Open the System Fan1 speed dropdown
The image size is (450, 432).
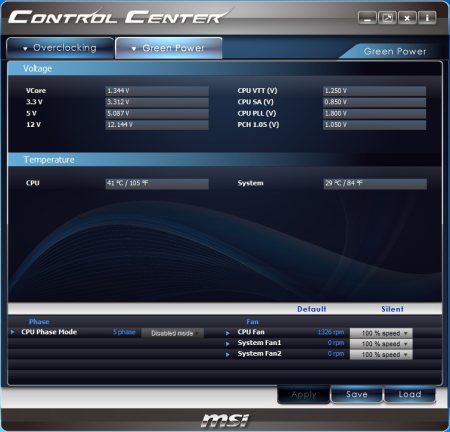(x=381, y=344)
